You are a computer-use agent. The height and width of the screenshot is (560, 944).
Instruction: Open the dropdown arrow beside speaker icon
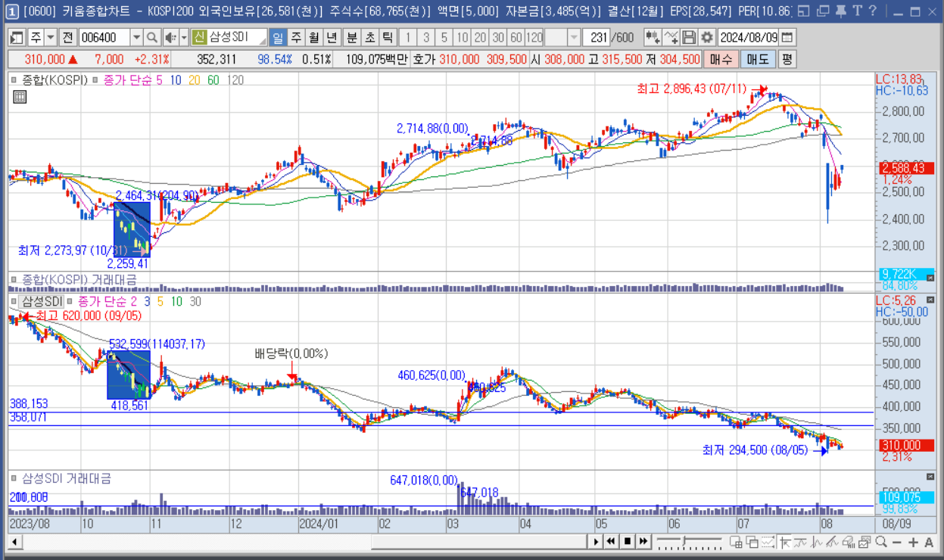click(183, 38)
